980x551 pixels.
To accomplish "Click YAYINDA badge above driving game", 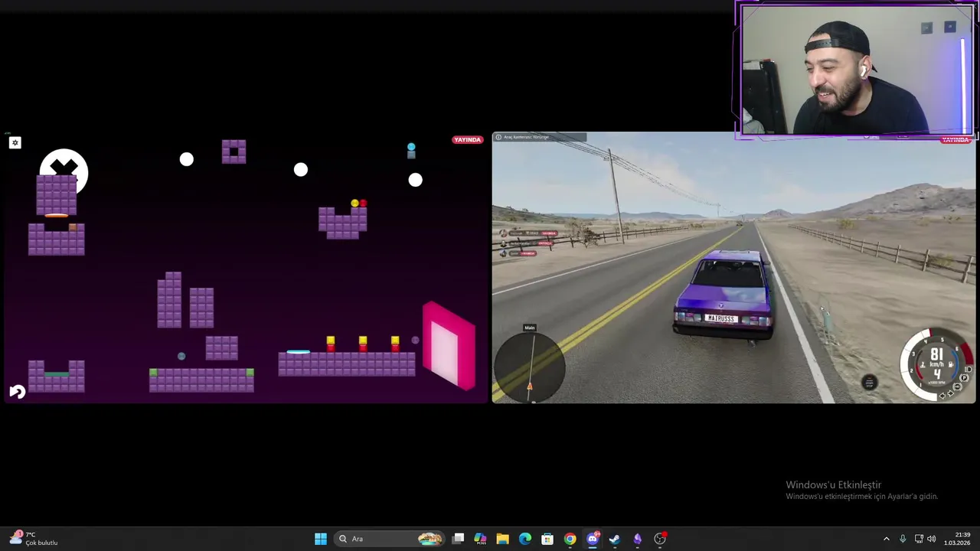I will 955,140.
